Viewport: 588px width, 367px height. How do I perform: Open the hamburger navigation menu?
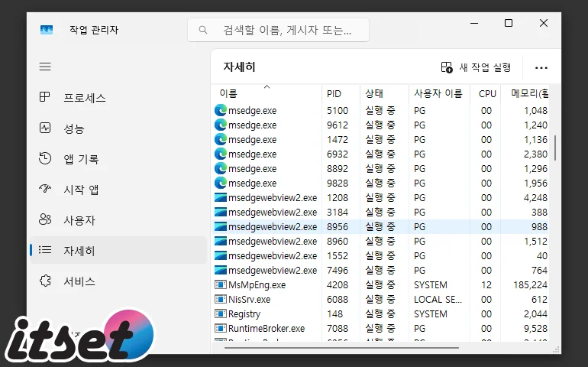pyautogui.click(x=45, y=67)
